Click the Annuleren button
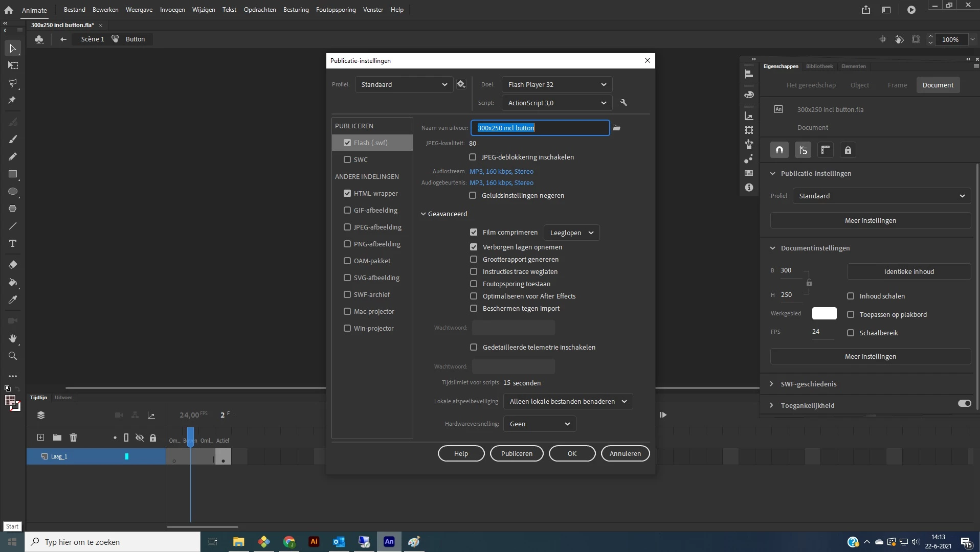This screenshot has width=980, height=552. coord(625,453)
